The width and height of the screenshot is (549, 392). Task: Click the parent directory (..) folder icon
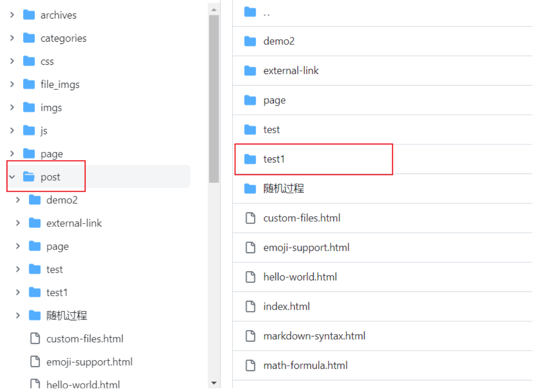(x=250, y=12)
